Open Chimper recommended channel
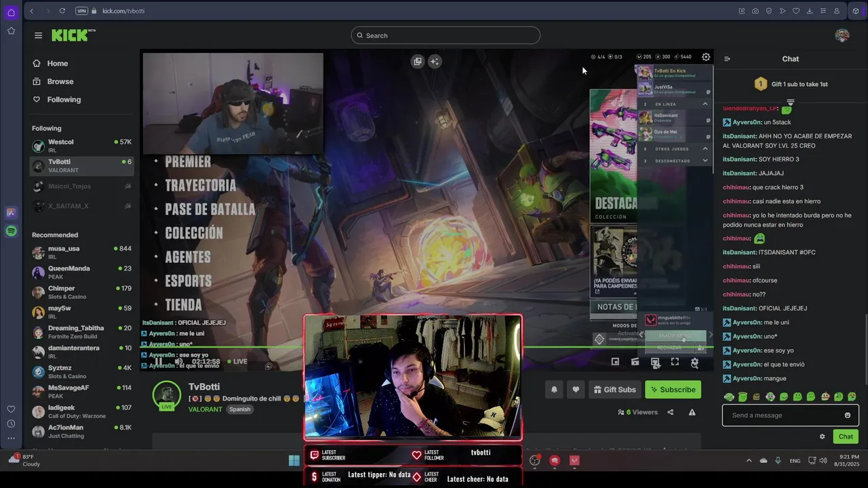 pos(81,292)
